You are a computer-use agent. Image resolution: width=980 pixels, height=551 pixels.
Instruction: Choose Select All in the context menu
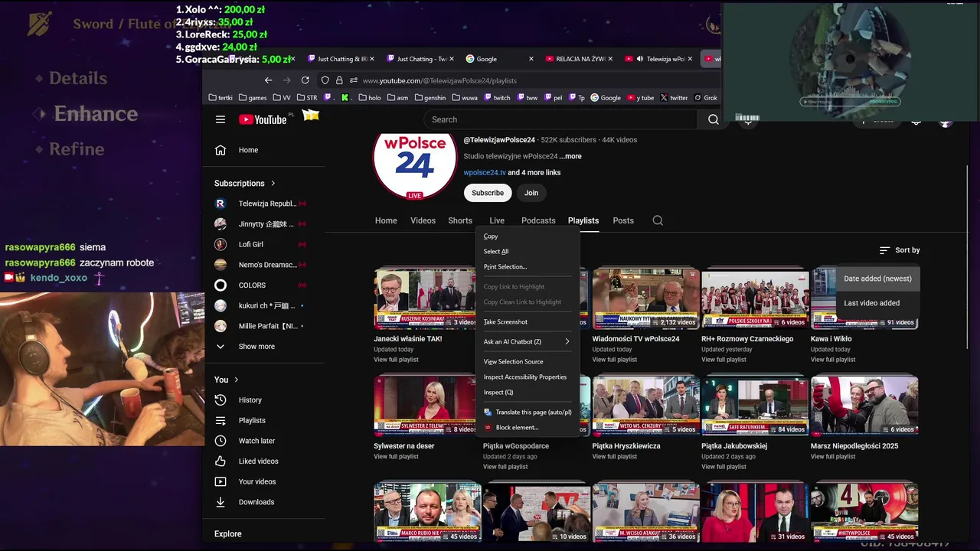coord(527,251)
